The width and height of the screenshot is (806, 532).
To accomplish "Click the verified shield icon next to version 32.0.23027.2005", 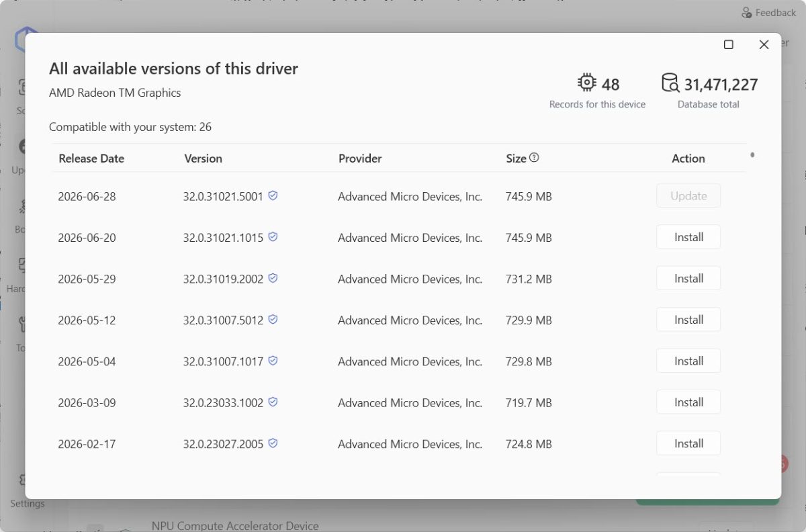I will (x=273, y=443).
